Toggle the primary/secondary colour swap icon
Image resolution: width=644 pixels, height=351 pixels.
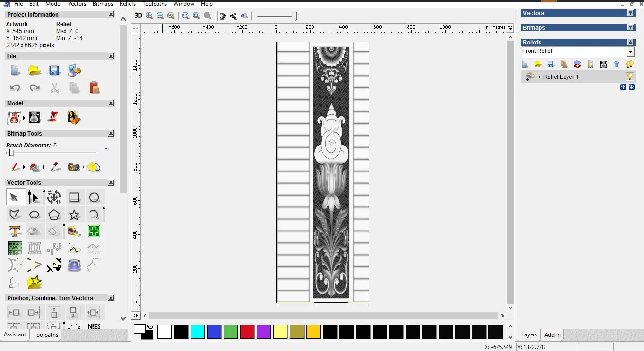150,326
